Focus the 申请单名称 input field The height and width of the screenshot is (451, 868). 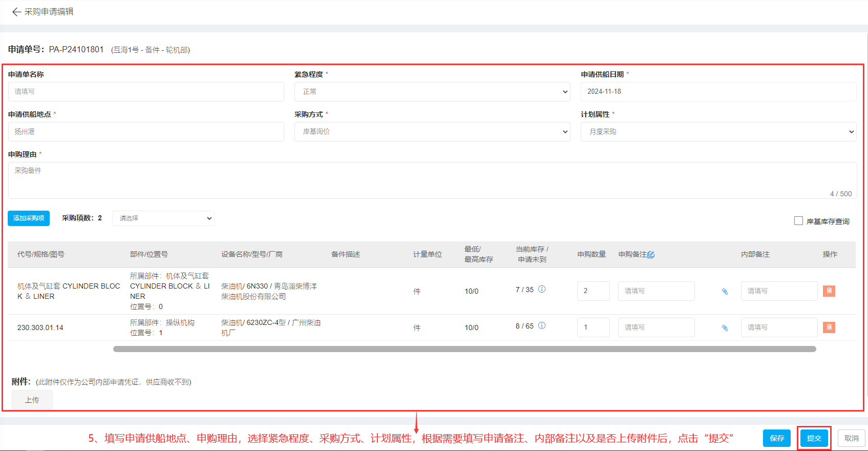click(x=146, y=92)
